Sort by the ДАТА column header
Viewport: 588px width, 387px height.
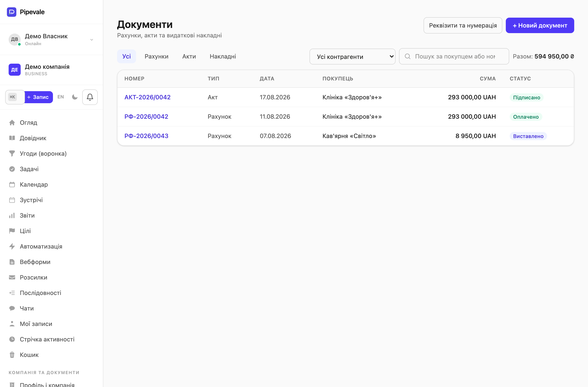point(267,79)
